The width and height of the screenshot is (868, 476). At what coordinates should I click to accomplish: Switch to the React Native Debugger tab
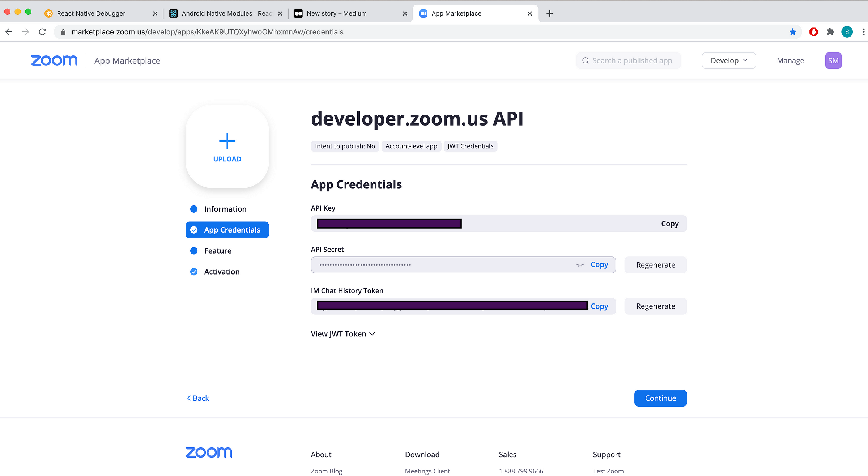pyautogui.click(x=91, y=13)
